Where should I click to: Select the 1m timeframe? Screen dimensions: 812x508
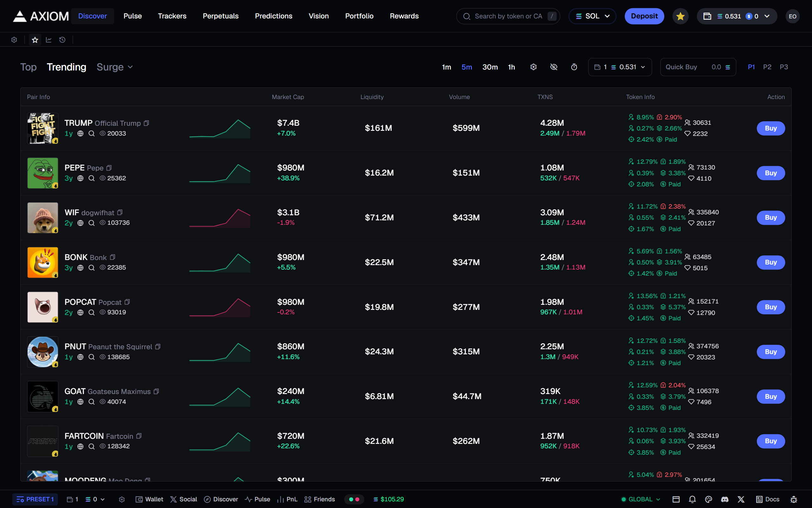pyautogui.click(x=447, y=67)
